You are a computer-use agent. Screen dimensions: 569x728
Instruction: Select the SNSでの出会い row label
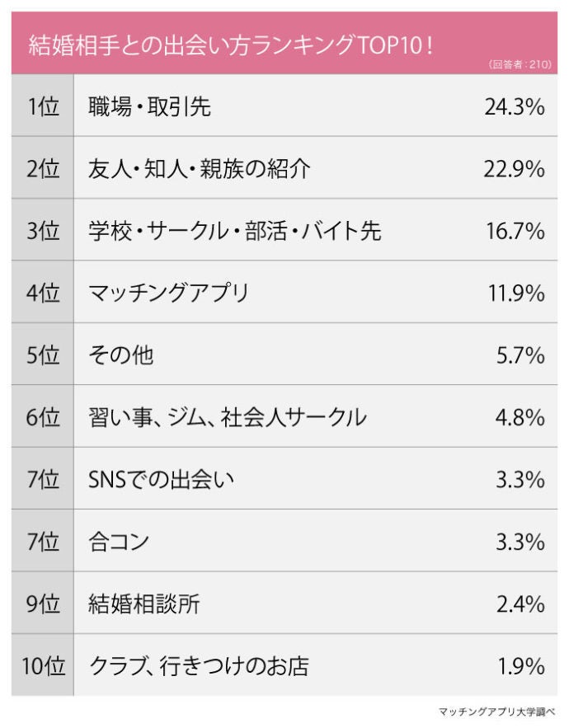[x=161, y=480]
